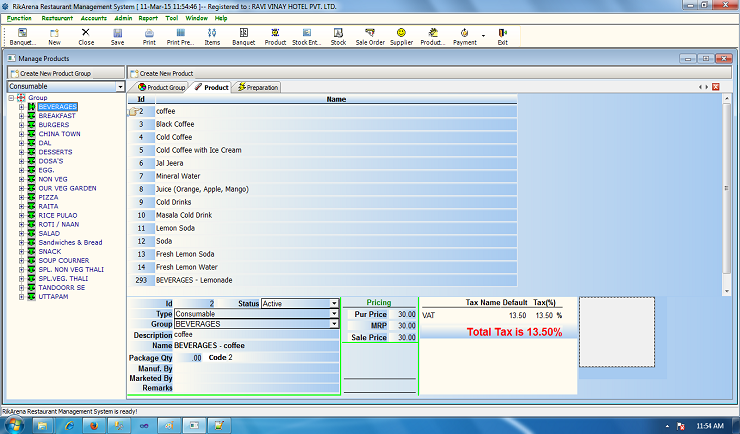Click the Save toolbar icon
The width and height of the screenshot is (740, 434).
coord(117,37)
